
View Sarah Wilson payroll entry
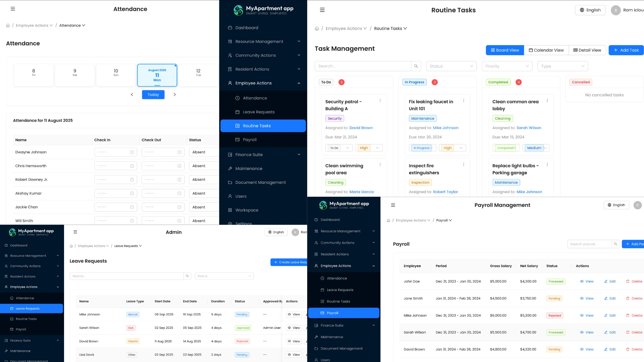587,333
